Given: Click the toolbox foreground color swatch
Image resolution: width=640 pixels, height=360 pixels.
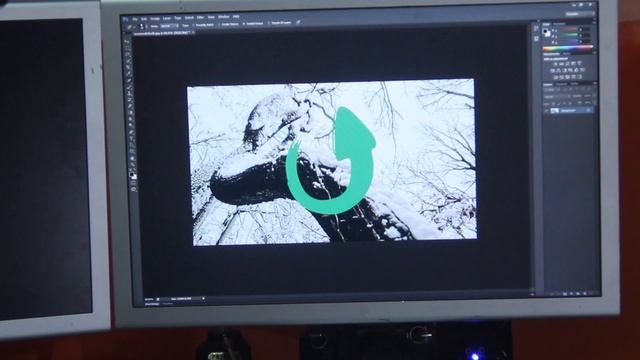Looking at the screenshot, I should [132, 174].
